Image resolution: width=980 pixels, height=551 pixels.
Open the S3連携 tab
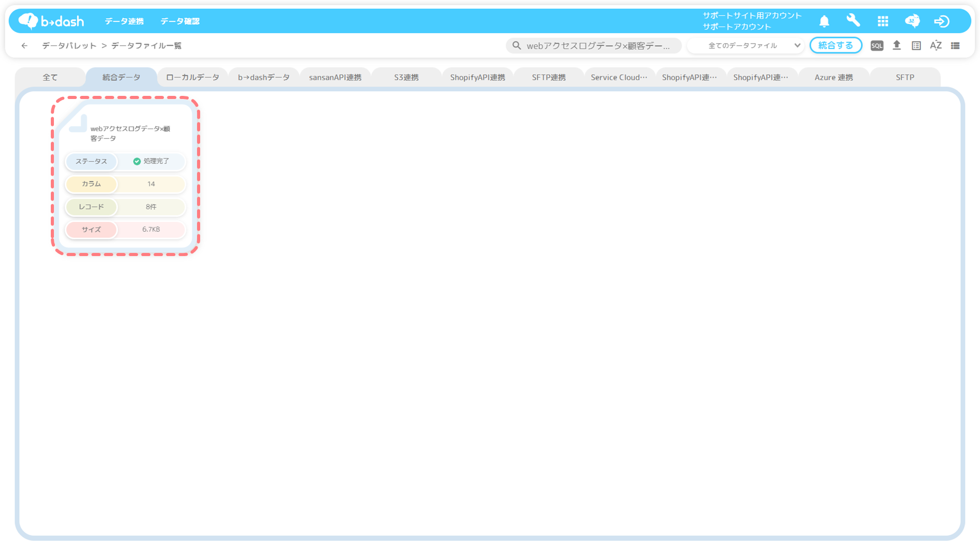(x=406, y=77)
